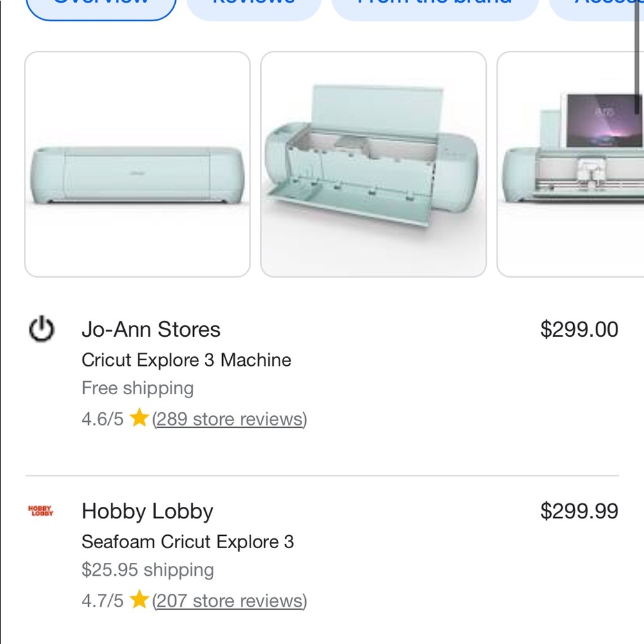Tap the $299.00 Jo-Ann price
The image size is (644, 644).
click(579, 330)
